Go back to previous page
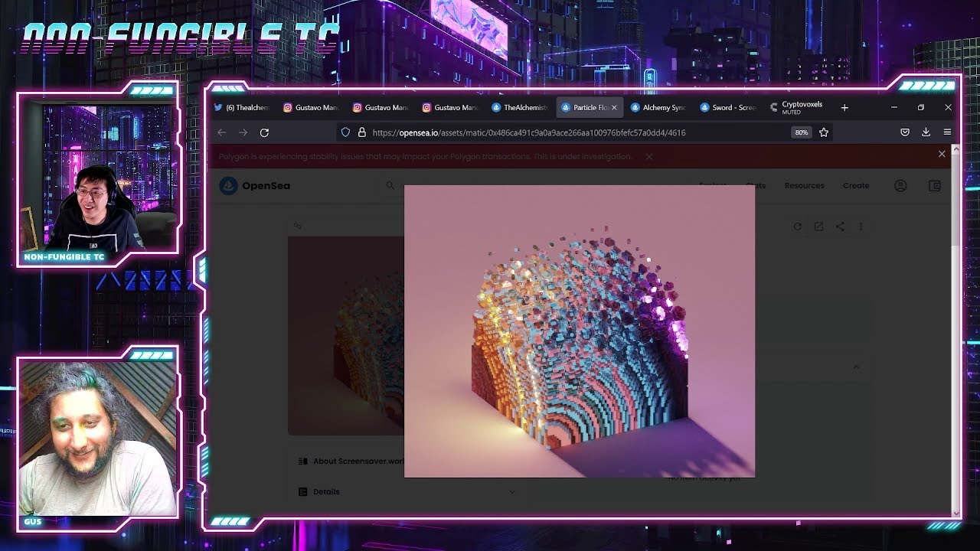Screen dimensions: 980x551 tap(222, 132)
